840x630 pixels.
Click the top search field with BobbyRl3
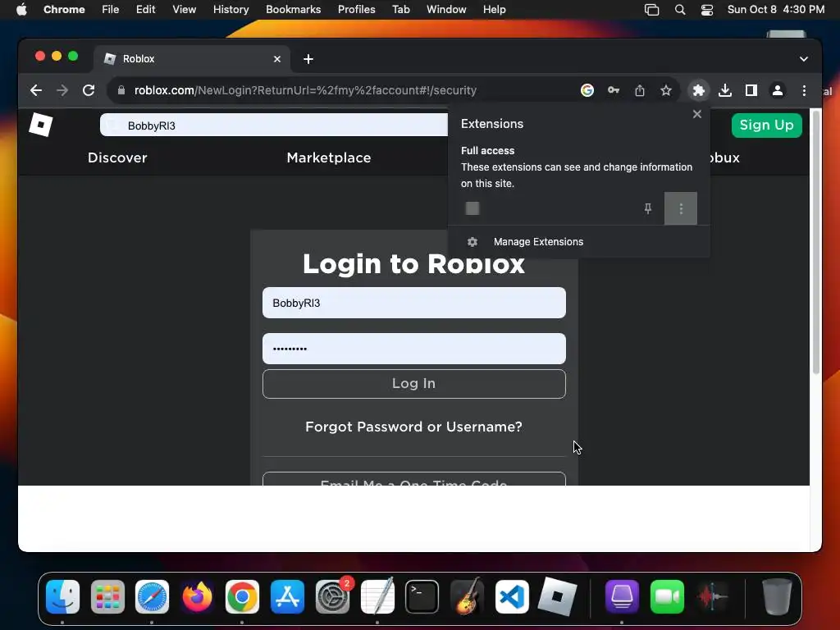(274, 126)
